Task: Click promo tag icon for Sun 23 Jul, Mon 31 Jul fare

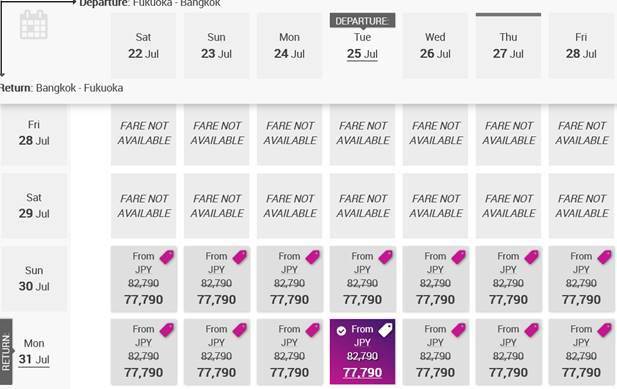Action: (240, 330)
